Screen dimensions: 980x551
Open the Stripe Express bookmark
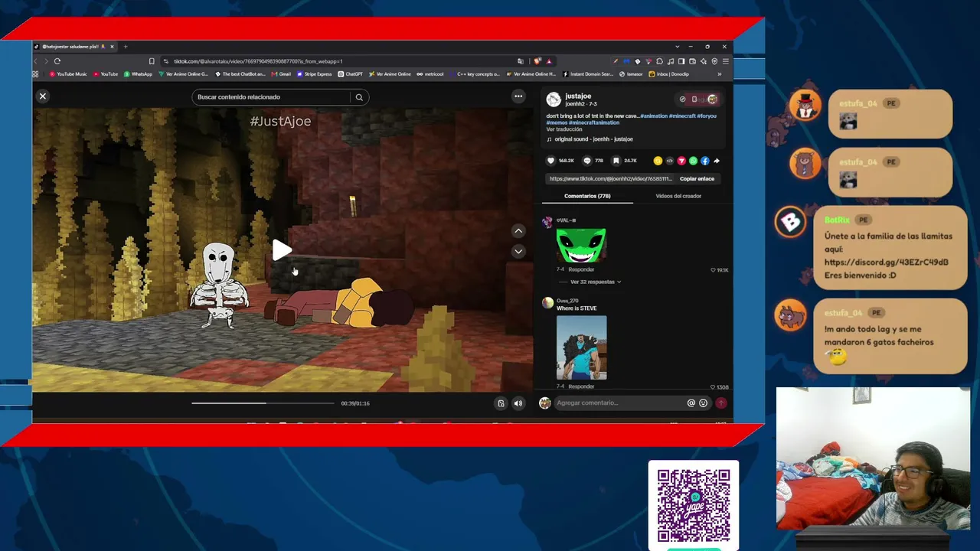(315, 74)
